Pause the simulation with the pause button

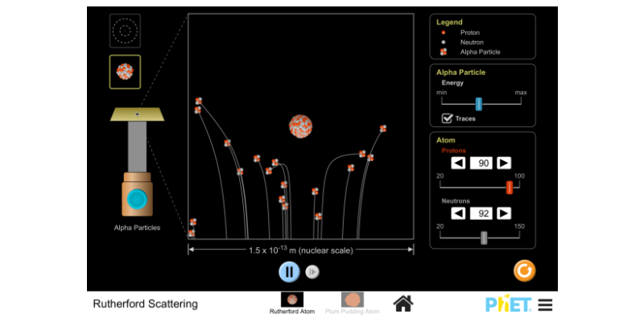coord(289,271)
